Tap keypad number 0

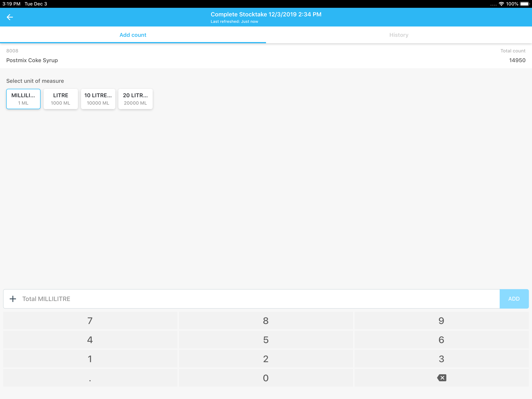[266, 378]
